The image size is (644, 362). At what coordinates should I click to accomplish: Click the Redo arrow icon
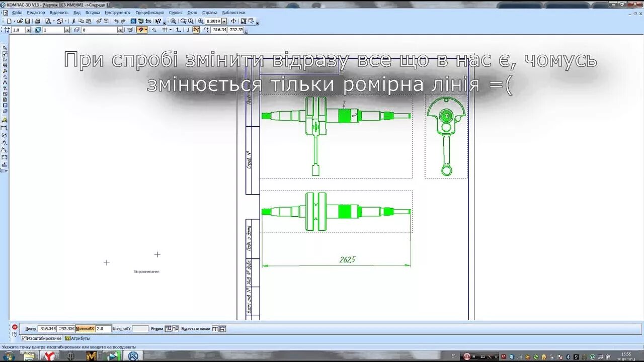point(123,21)
